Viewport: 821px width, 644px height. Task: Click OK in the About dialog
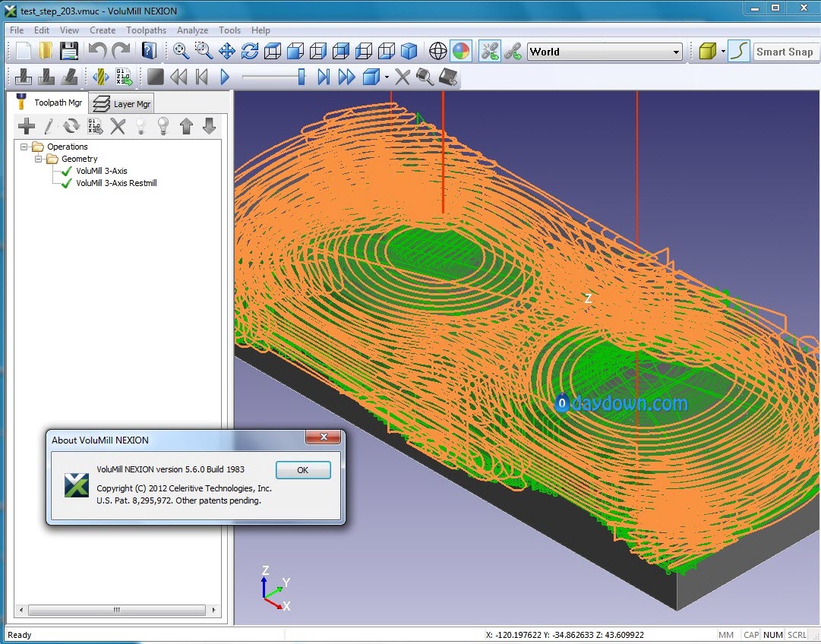pos(303,469)
